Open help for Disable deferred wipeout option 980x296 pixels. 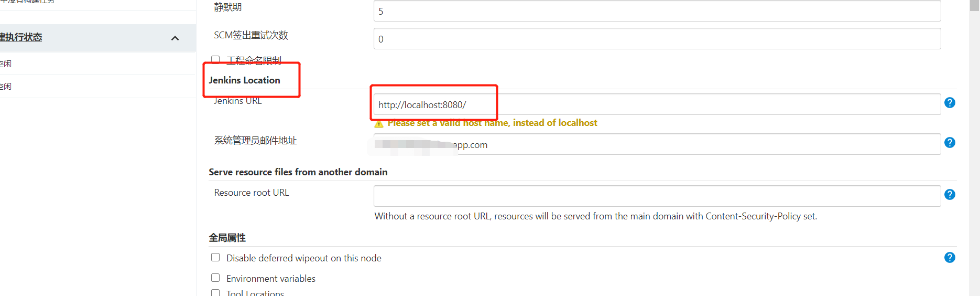950,258
